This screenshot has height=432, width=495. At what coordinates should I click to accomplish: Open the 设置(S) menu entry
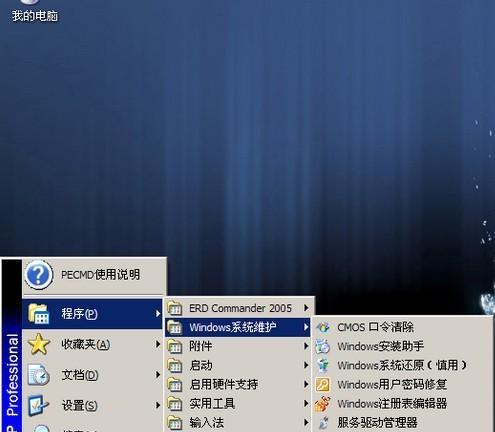(92, 406)
